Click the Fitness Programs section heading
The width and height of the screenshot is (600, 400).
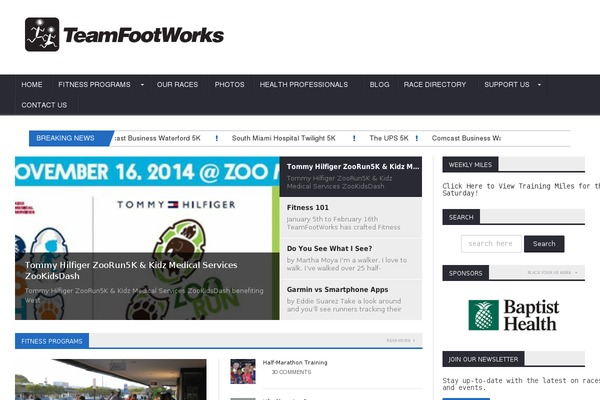coord(52,341)
